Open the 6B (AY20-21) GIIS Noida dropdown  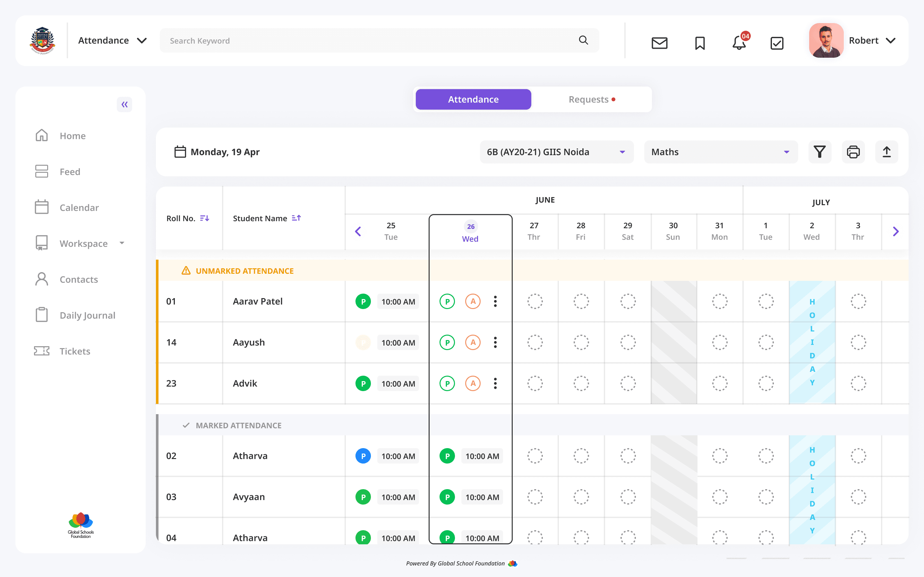[x=556, y=152]
